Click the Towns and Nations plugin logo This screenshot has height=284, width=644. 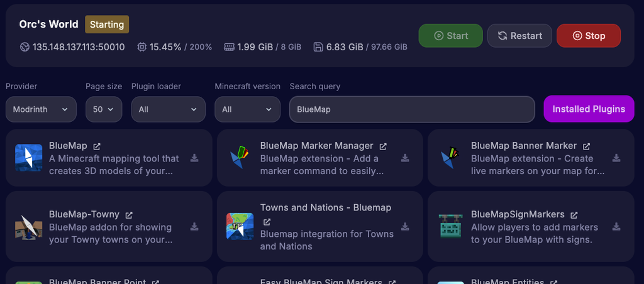(x=240, y=227)
